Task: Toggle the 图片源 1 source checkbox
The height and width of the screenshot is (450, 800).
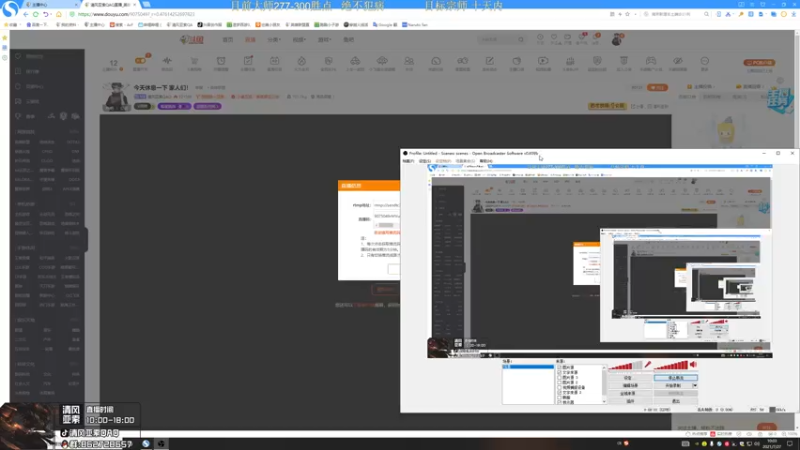Action: point(559,378)
